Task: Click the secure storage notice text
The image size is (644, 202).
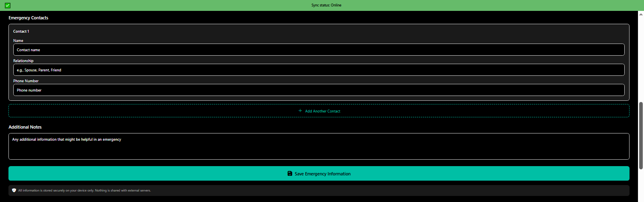Action: pyautogui.click(x=85, y=190)
